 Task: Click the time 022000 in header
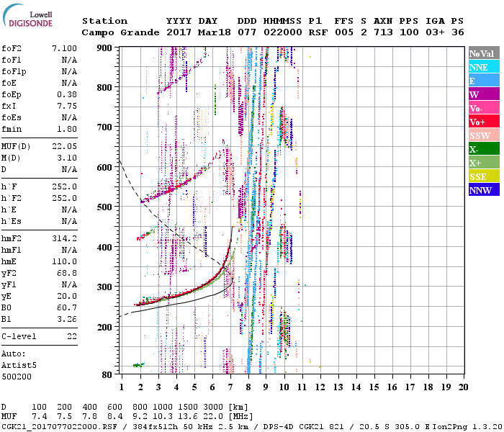tap(283, 32)
